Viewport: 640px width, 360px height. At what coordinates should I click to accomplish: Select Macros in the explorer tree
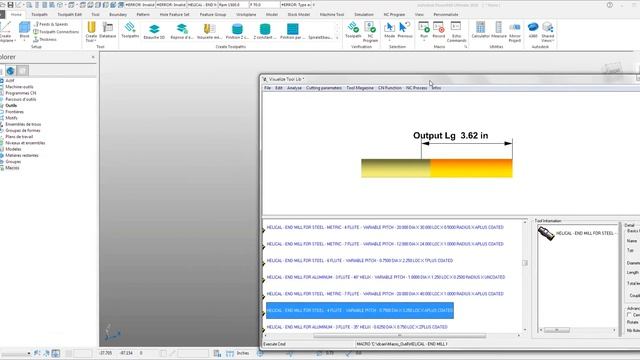[12, 168]
